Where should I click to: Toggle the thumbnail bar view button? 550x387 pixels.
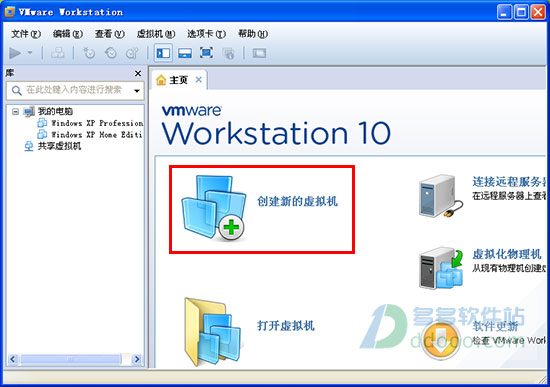point(185,53)
